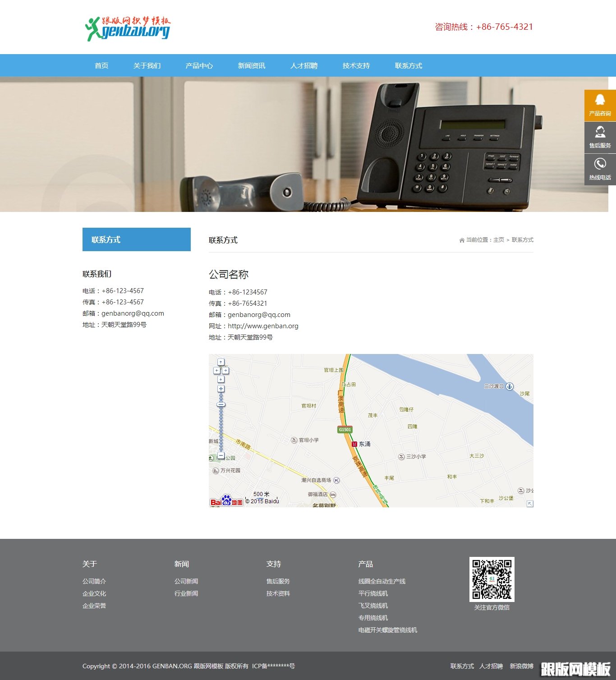Go to 产品中心 navigation item
The width and height of the screenshot is (616, 680).
pyautogui.click(x=199, y=66)
